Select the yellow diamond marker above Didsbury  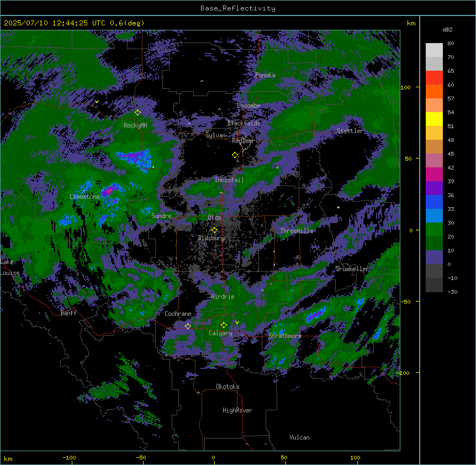214,230
